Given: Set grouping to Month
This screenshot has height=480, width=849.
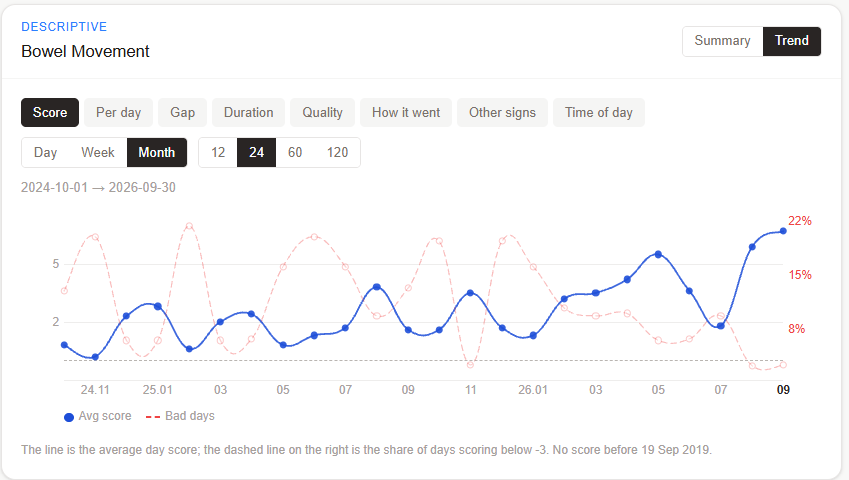Looking at the screenshot, I should [157, 153].
